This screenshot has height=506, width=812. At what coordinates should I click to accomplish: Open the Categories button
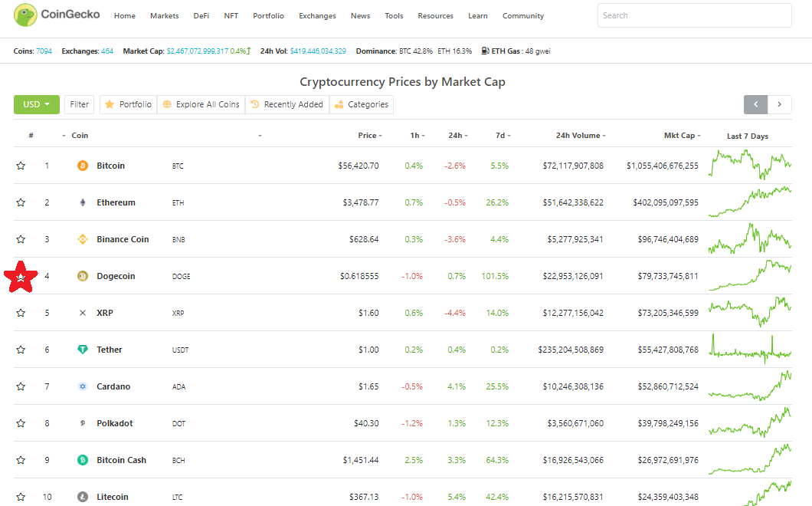pos(362,104)
